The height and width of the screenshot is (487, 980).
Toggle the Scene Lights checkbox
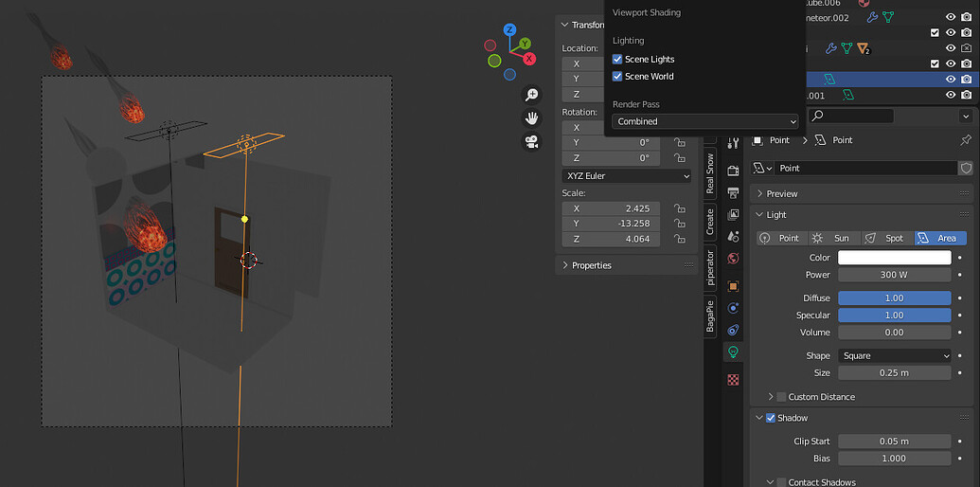(x=616, y=60)
